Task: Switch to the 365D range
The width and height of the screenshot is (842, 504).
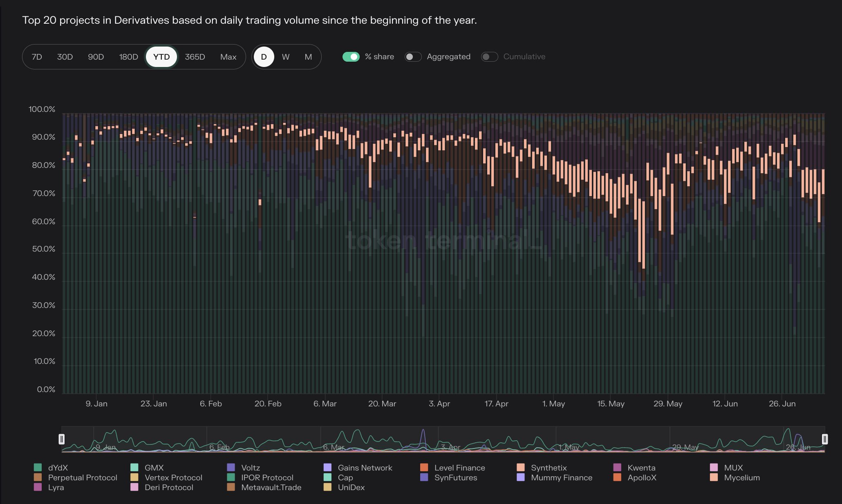Action: tap(195, 57)
